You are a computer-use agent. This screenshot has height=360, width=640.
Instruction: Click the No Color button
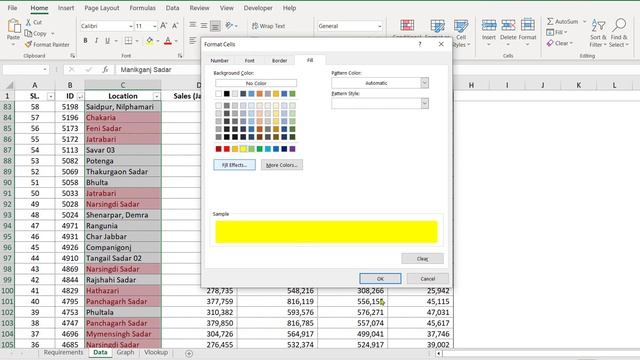click(256, 83)
